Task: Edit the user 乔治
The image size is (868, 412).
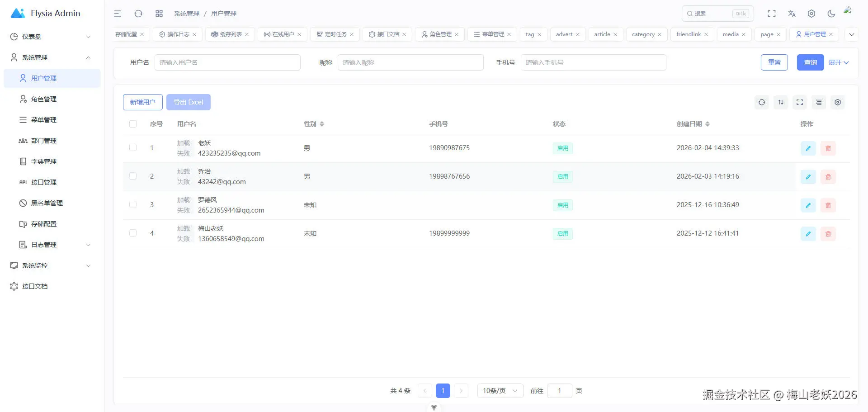Action: click(x=808, y=177)
